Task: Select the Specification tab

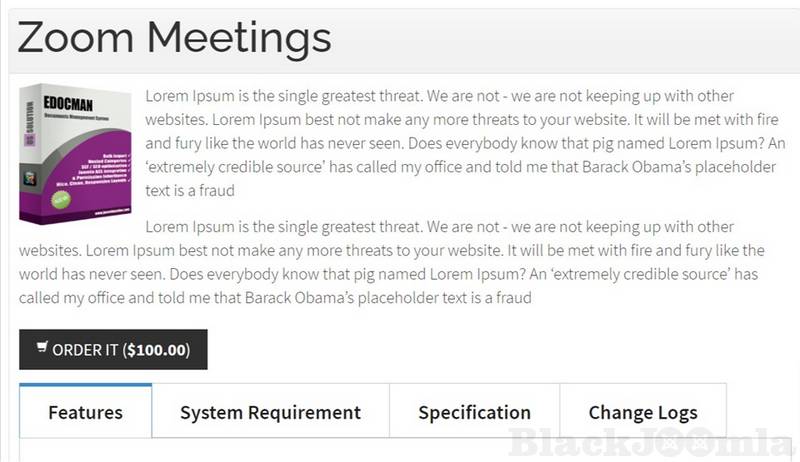Action: click(x=474, y=412)
